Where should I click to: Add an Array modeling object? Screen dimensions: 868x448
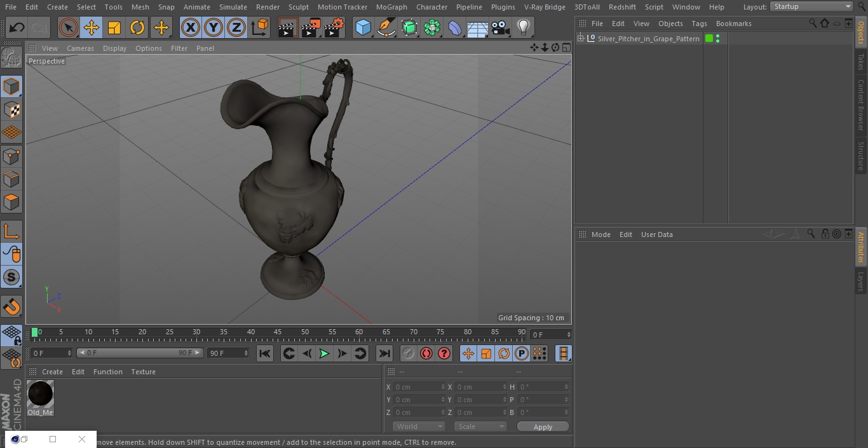432,28
